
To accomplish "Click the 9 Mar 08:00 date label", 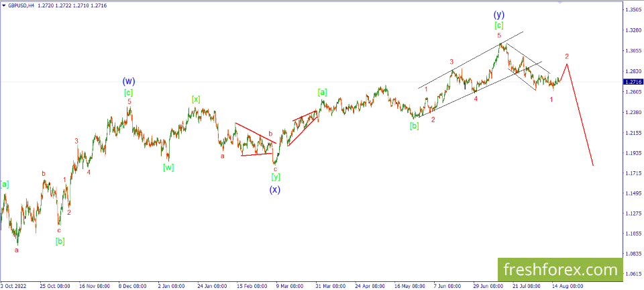I will 290,286.
